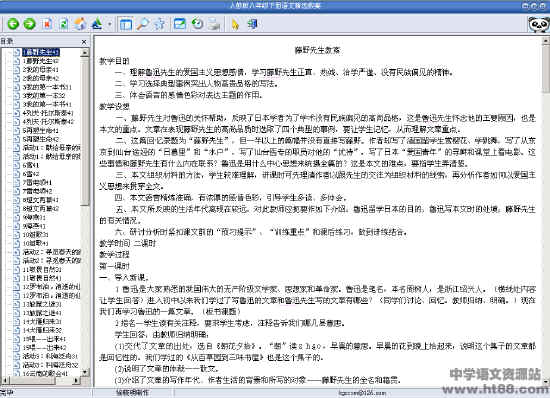Open the 4列夫·托尔斯泰42 entry
Viewport: 550px width, 398px height.
click(48, 122)
